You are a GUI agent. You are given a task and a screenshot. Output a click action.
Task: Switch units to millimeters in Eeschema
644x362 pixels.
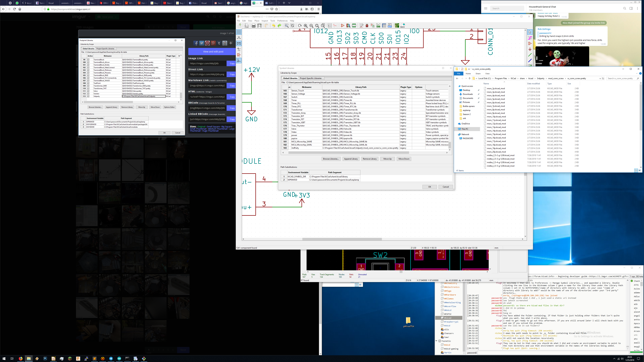click(x=239, y=43)
